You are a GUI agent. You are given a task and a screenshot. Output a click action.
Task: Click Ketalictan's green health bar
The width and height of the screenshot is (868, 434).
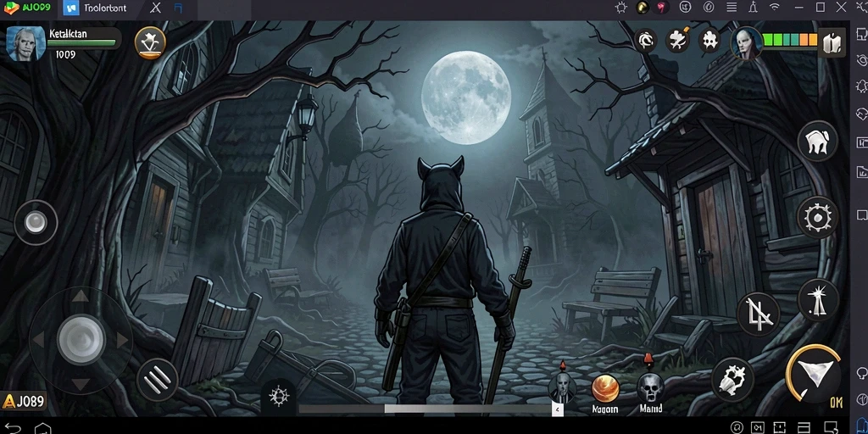point(83,43)
